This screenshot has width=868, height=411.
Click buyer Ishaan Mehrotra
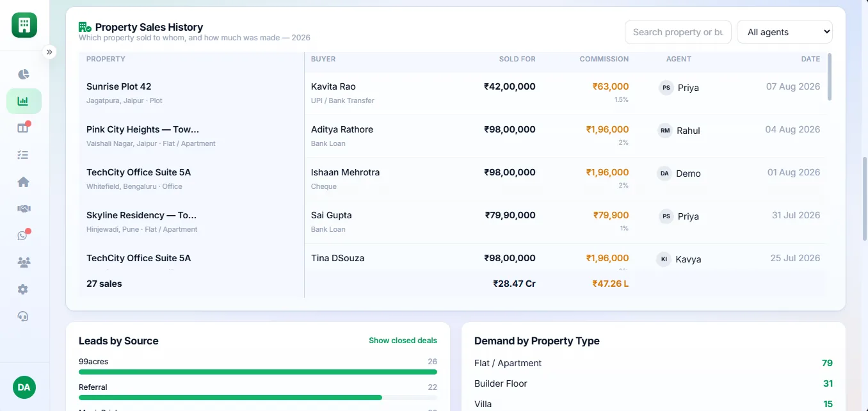point(345,172)
